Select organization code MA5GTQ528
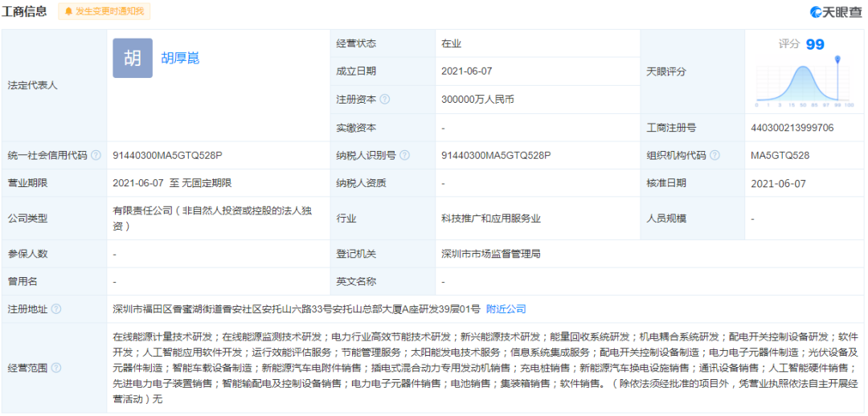This screenshot has width=868, height=416. 780,156
